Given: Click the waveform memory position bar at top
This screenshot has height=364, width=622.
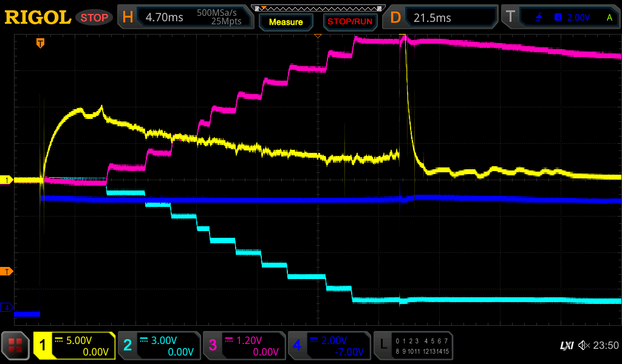Looking at the screenshot, I should [x=318, y=8].
